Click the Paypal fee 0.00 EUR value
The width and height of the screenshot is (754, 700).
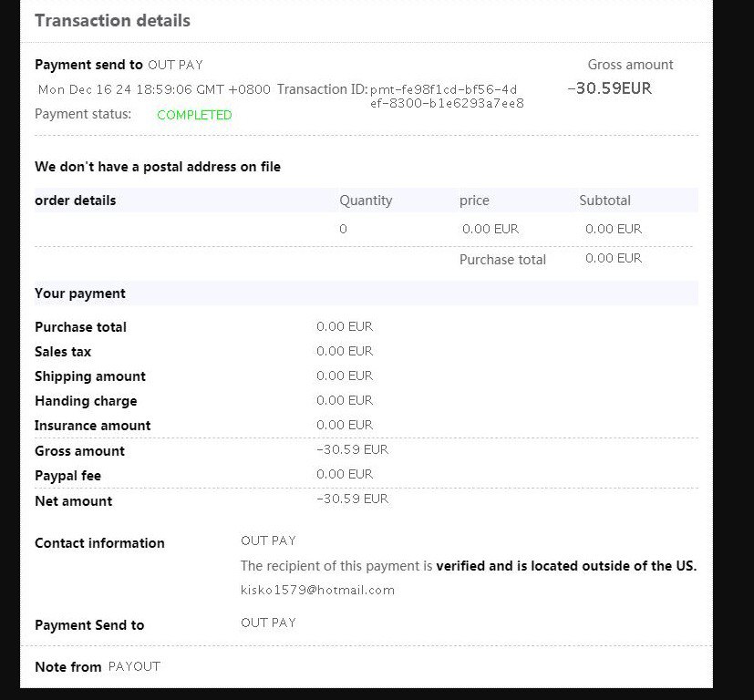[345, 474]
